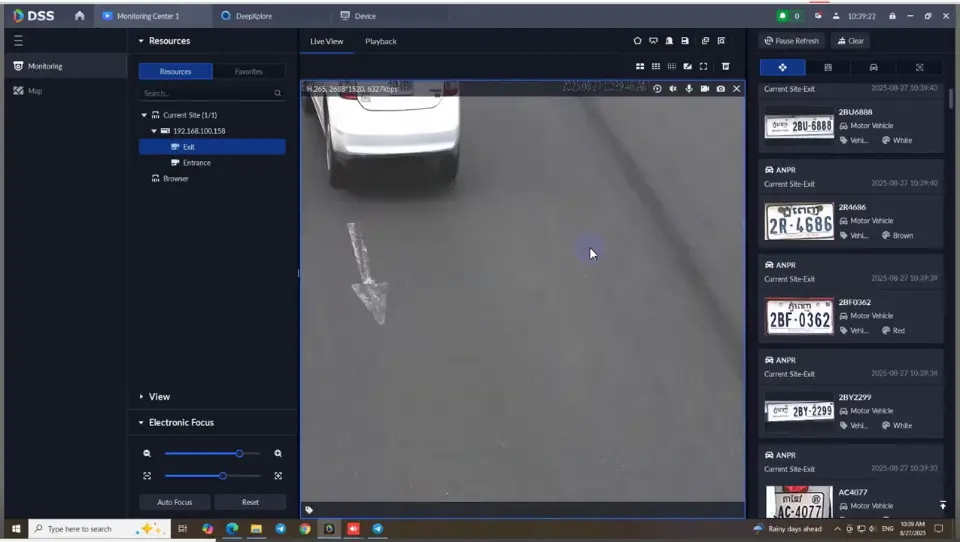
Task: Open the Playback tab
Action: pos(381,41)
